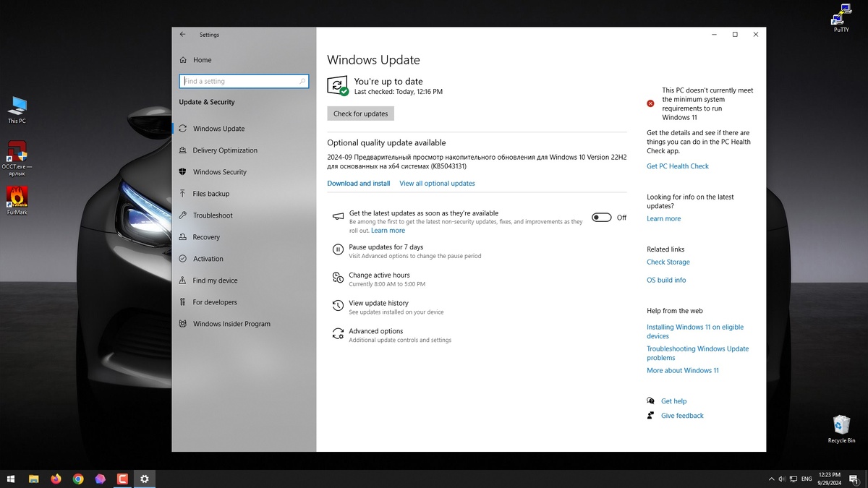Open the Windows Start button
The width and height of the screenshot is (868, 488).
point(11,479)
